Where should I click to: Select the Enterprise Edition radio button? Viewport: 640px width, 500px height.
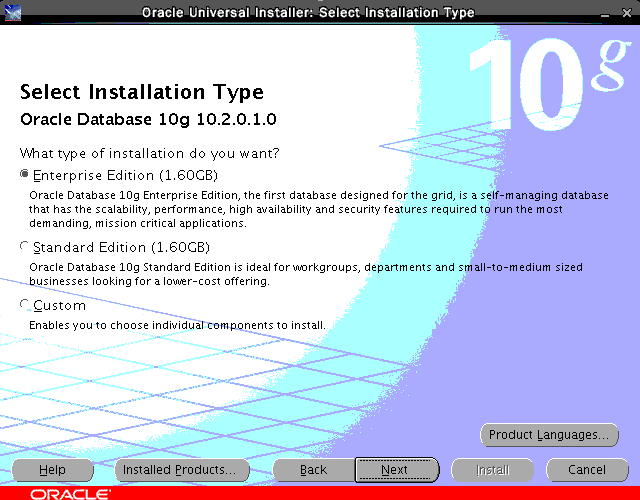coord(24,174)
